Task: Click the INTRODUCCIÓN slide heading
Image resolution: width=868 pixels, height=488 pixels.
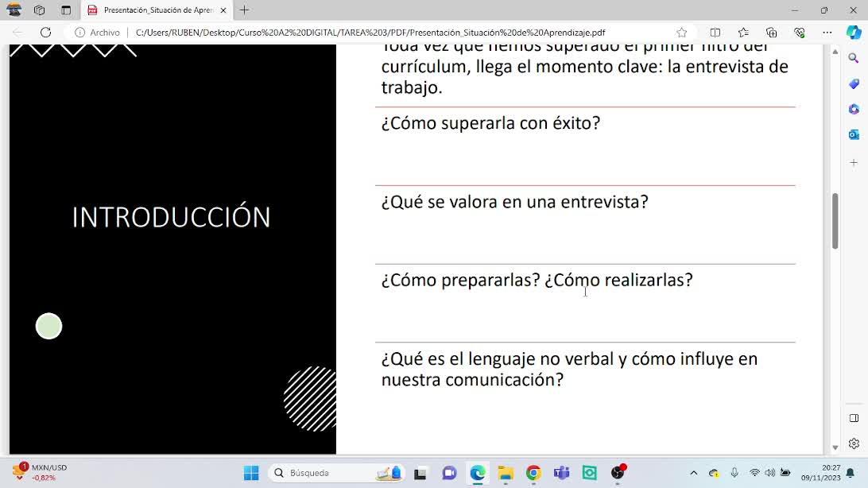Action: pyautogui.click(x=171, y=216)
